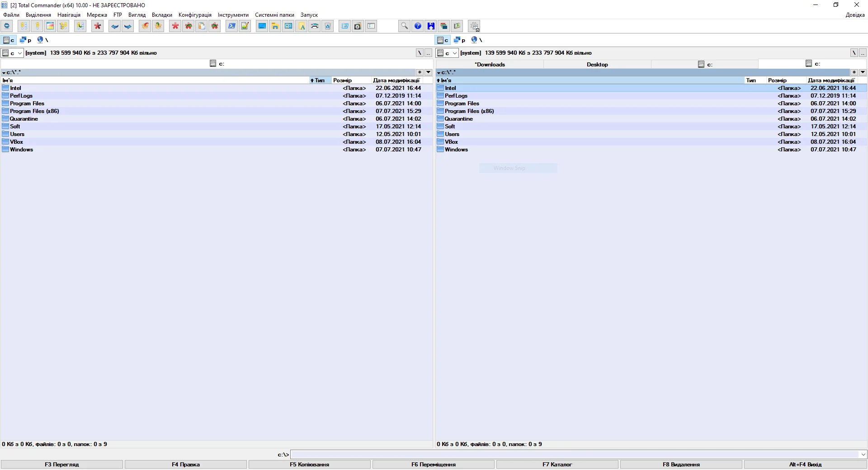Open PowerShell from the toolbar
Image resolution: width=868 pixels, height=470 pixels.
coord(231,26)
